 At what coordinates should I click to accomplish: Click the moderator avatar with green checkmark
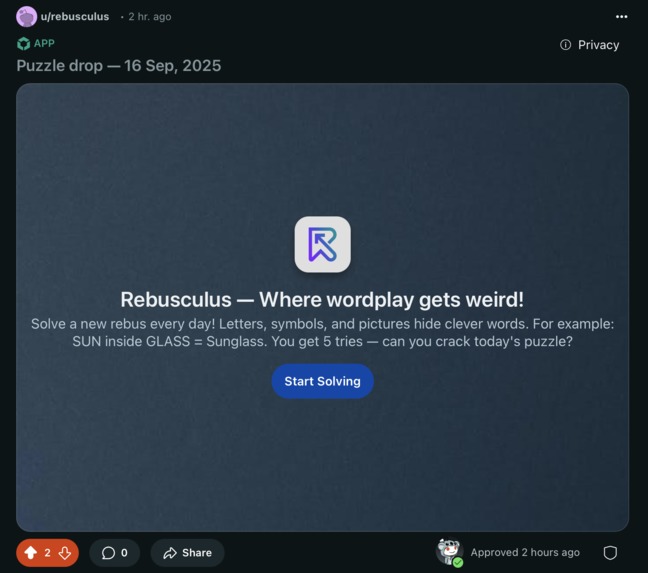[450, 552]
